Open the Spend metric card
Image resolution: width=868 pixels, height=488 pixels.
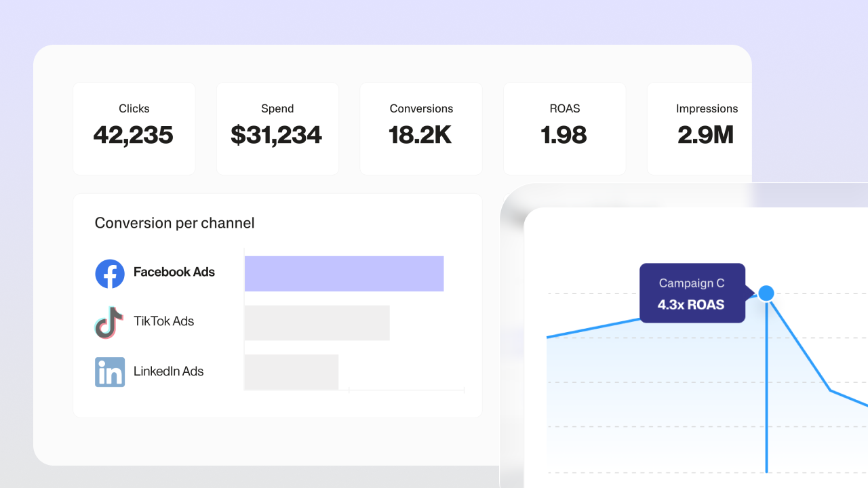[x=277, y=129]
